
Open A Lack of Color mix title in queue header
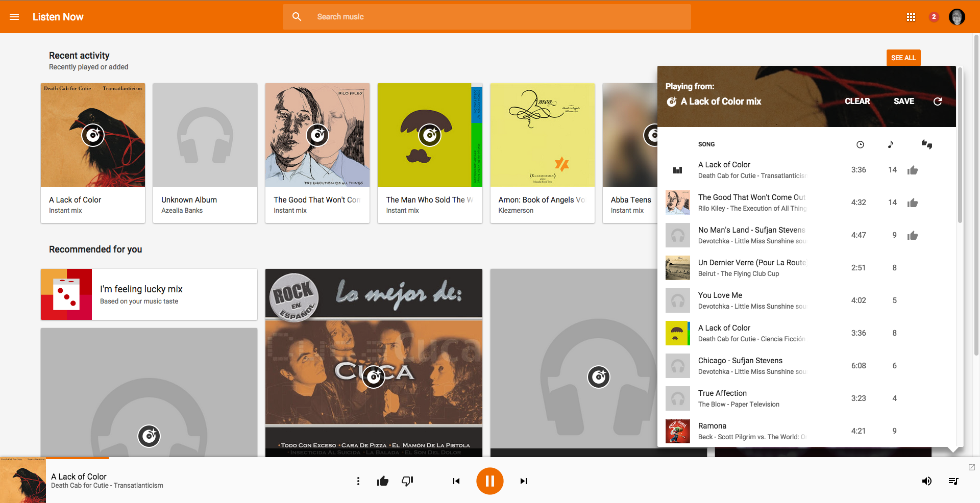pyautogui.click(x=721, y=102)
